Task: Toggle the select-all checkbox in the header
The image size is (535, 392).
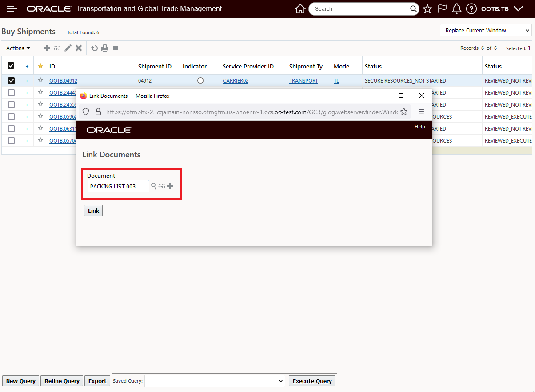Action: point(11,66)
